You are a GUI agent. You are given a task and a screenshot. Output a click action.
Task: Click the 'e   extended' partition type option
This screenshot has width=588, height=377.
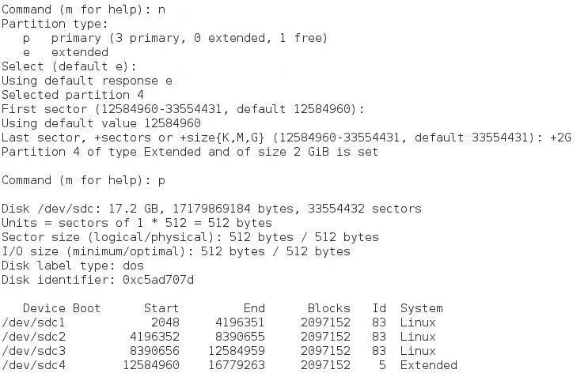tap(66, 52)
